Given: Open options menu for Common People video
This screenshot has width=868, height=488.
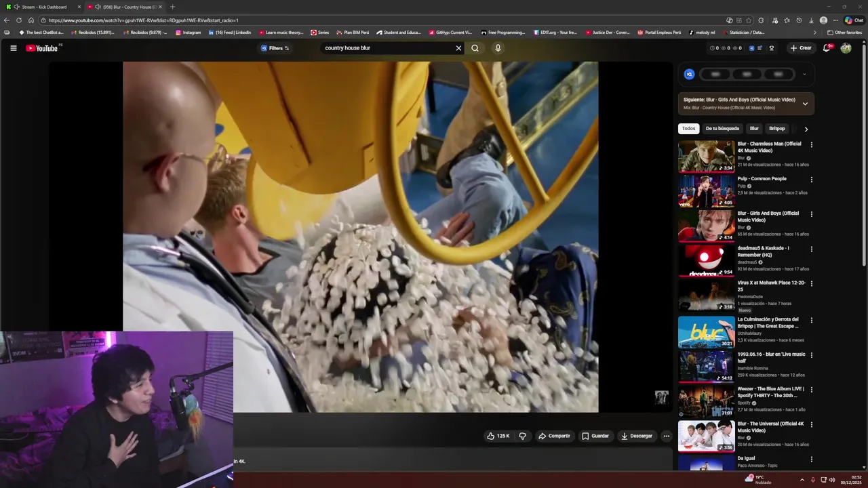Looking at the screenshot, I should (x=811, y=180).
